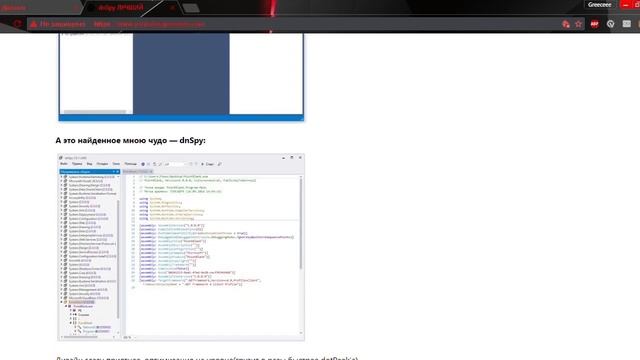Reload the page with the refresh icon
This screenshot has width=640, height=360.
(17, 24)
